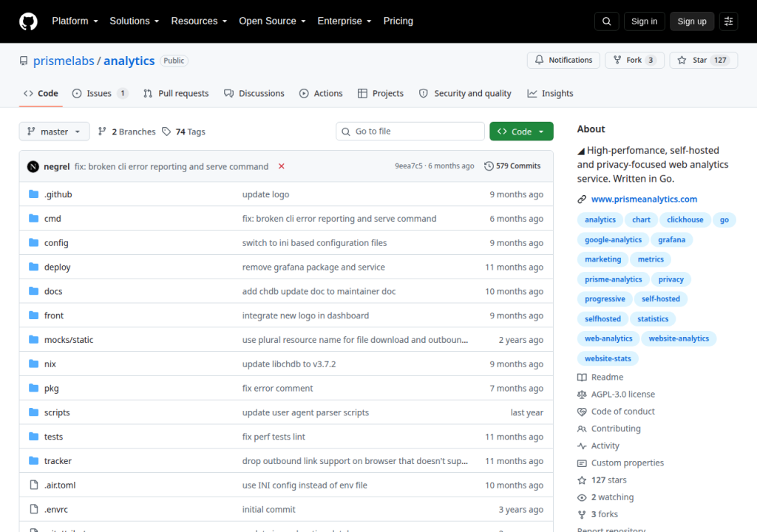Click the failed status X on latest commit
The image size is (757, 532).
point(282,166)
